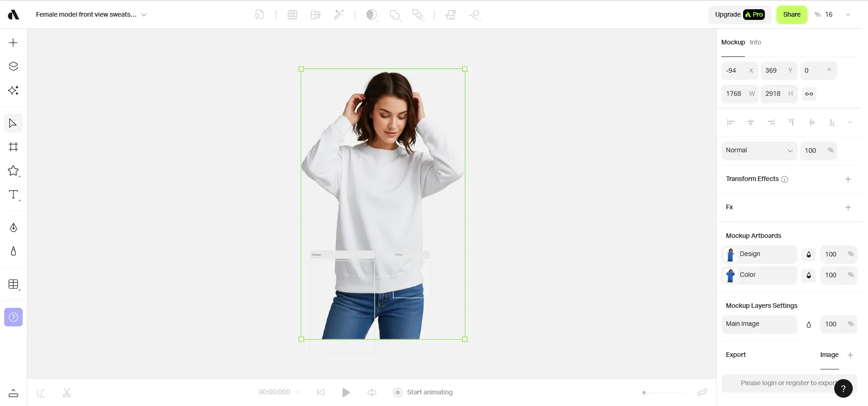Toggle Color artboard blend drop icon
The width and height of the screenshot is (868, 406).
click(x=809, y=275)
